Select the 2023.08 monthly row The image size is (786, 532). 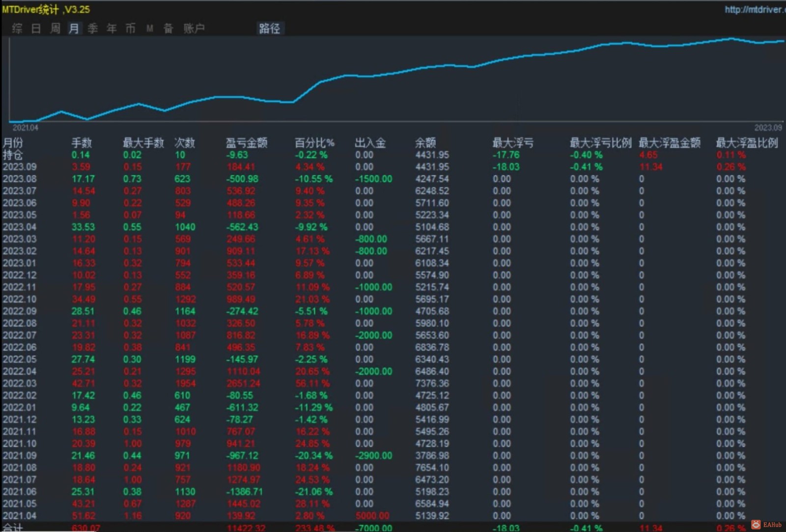click(393, 179)
